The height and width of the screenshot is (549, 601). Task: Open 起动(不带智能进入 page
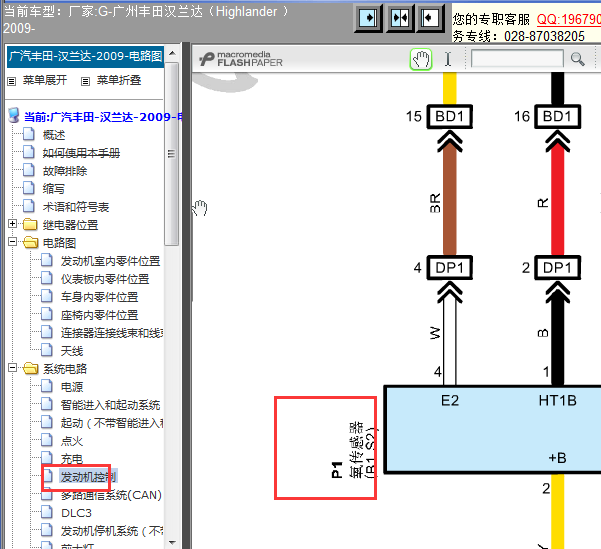(x=112, y=423)
